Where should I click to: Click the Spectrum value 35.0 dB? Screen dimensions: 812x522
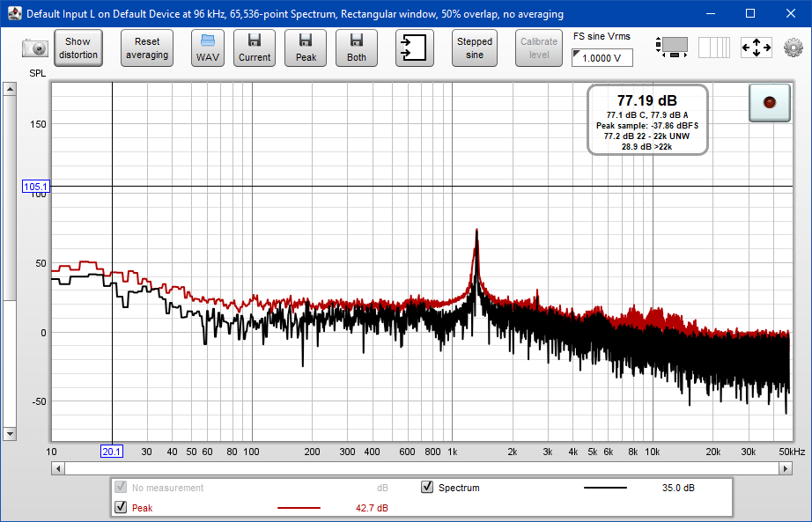click(x=678, y=488)
